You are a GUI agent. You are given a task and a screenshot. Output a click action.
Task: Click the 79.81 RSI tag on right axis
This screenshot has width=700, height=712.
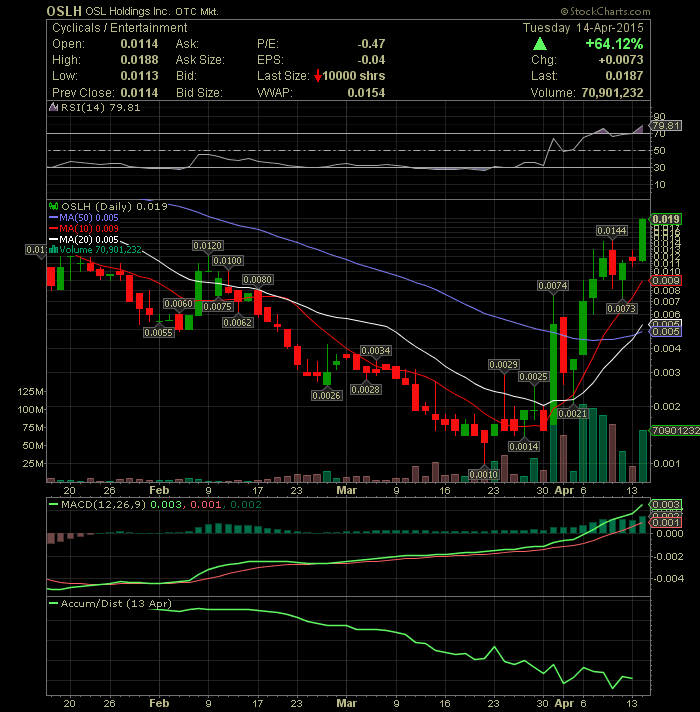666,126
